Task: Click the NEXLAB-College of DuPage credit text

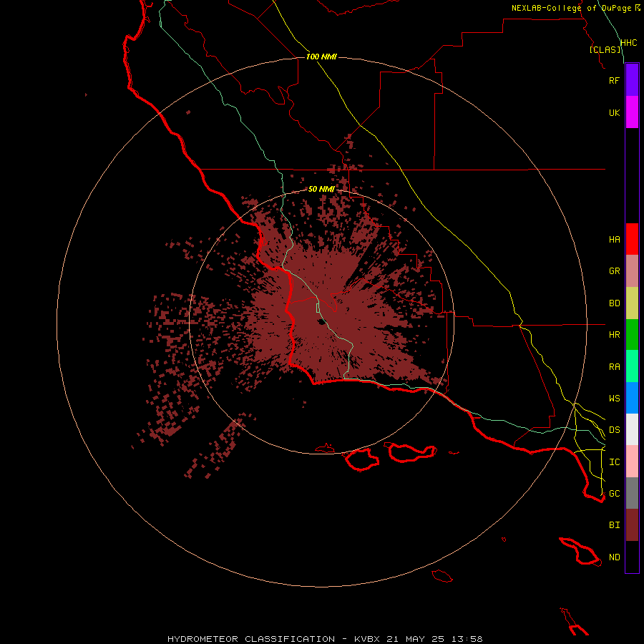Action: point(571,8)
